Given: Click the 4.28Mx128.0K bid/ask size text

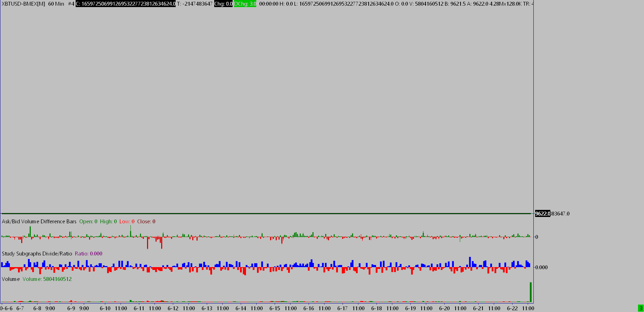Looking at the screenshot, I should [505, 4].
